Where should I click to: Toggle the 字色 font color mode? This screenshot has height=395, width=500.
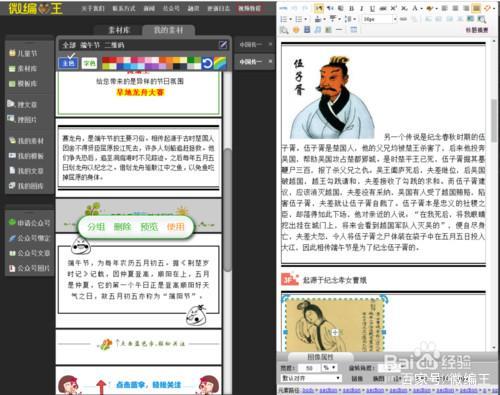click(89, 63)
